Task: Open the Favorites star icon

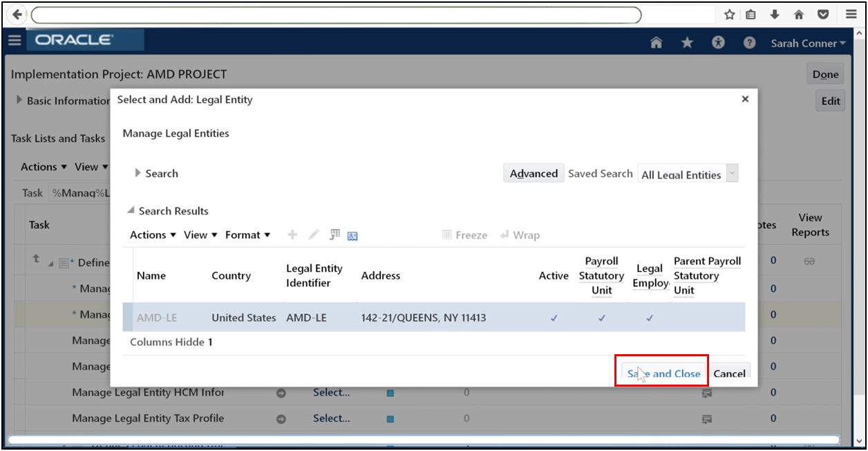Action: [686, 42]
